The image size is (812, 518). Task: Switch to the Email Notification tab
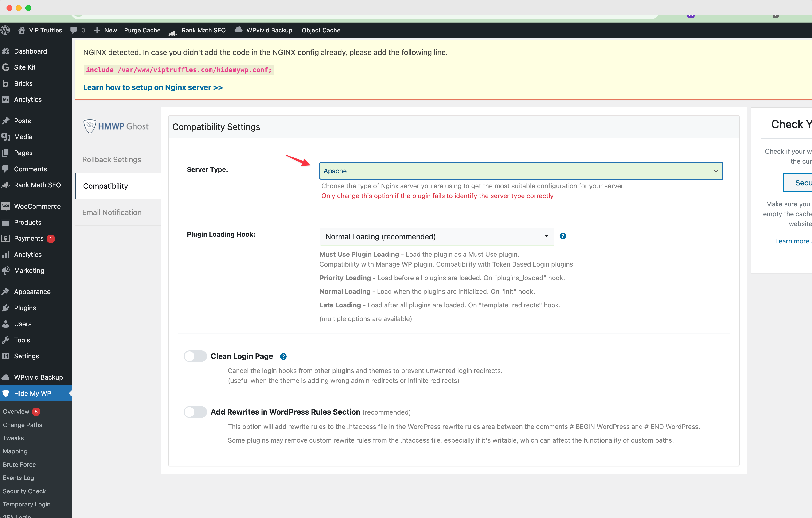point(112,212)
